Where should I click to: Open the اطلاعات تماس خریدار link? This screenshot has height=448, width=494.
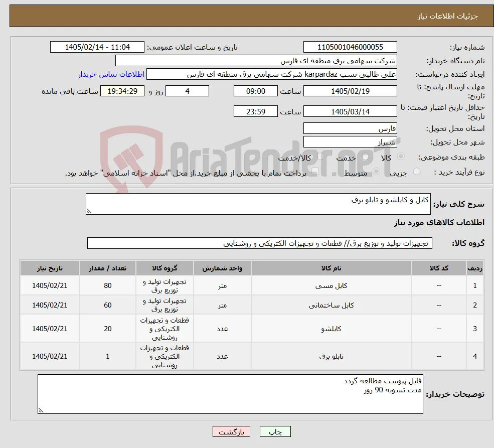pos(111,74)
